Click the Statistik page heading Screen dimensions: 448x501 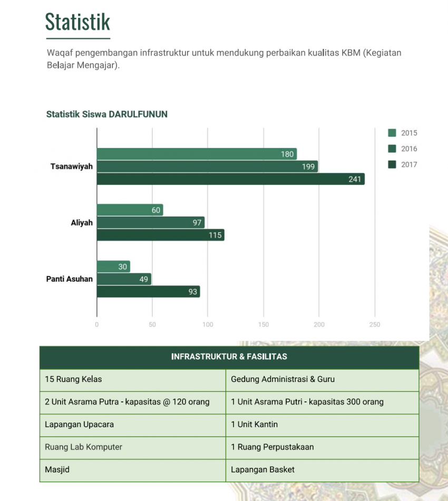pos(77,22)
